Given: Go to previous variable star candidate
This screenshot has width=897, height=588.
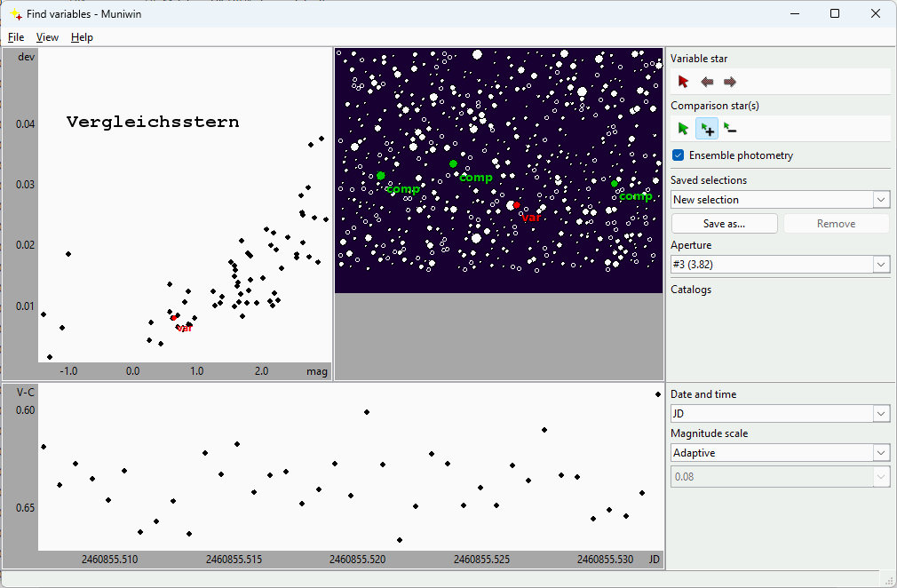Looking at the screenshot, I should pos(707,82).
